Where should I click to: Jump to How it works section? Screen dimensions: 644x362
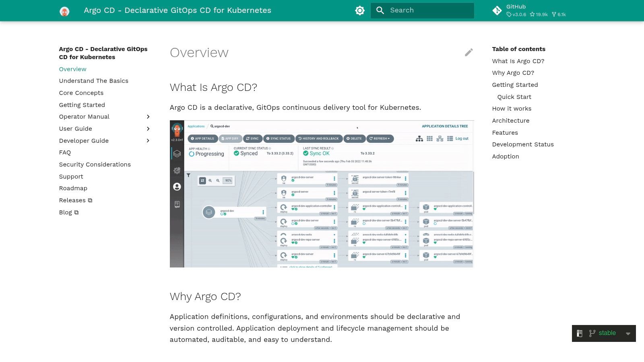click(512, 109)
